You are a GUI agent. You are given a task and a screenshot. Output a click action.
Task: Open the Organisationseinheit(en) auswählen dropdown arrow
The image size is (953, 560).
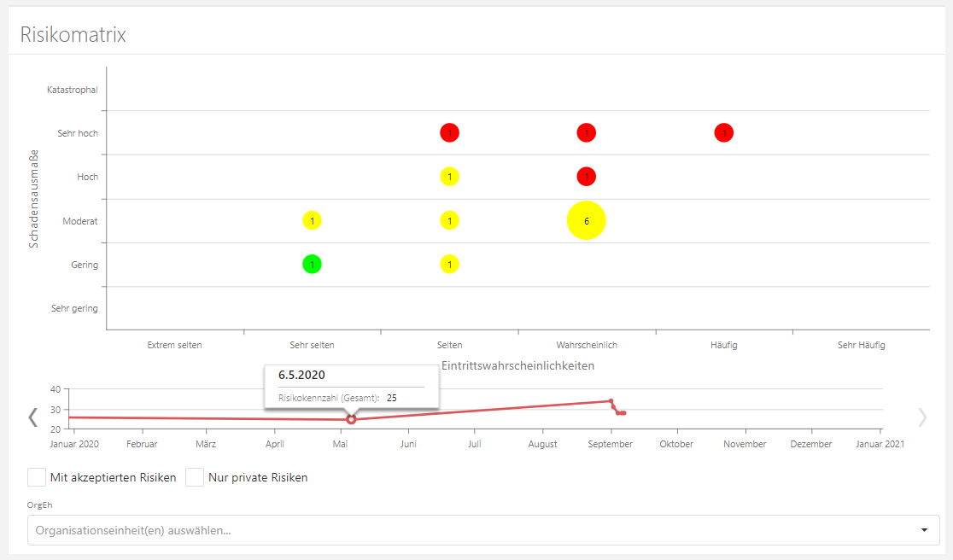pos(924,530)
